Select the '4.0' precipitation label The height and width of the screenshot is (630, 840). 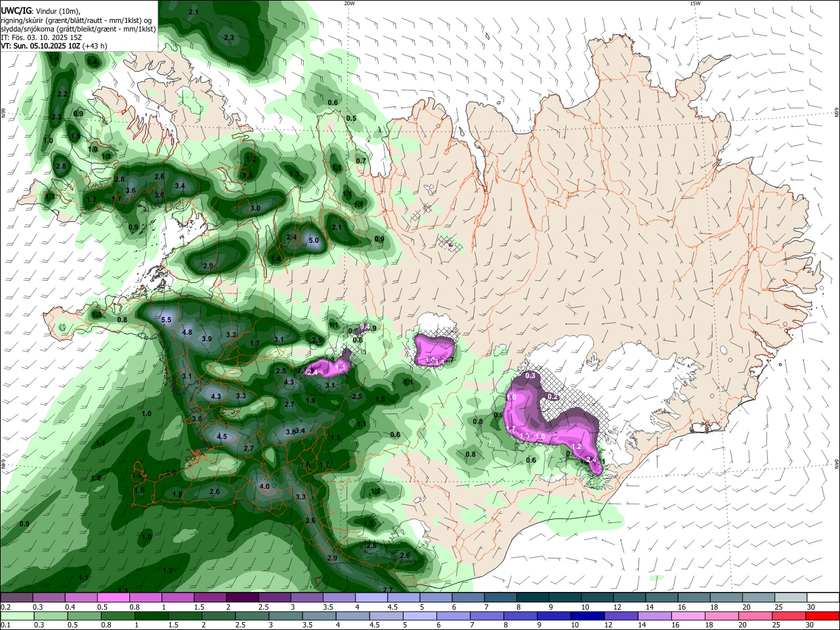tap(265, 486)
